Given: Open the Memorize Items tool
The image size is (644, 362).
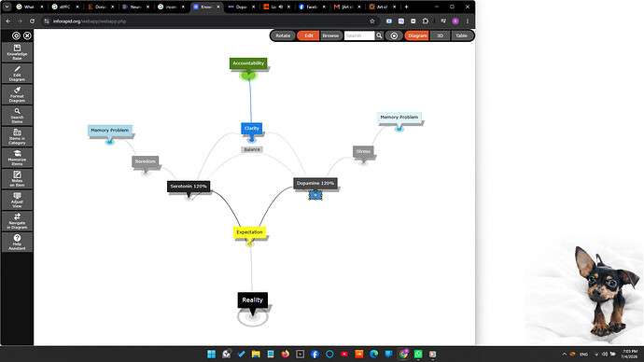Looking at the screenshot, I should click(17, 158).
